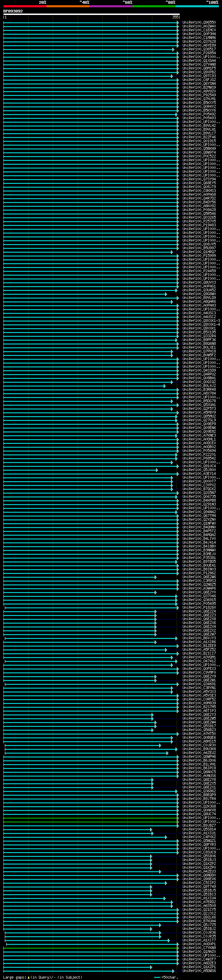Select the UniRef100_C4PXK2 hit label
Screen dimensions: 222x980
[x=199, y=837]
